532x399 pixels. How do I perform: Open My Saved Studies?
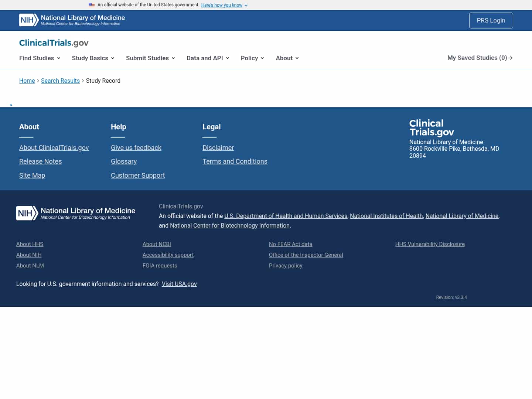477,58
